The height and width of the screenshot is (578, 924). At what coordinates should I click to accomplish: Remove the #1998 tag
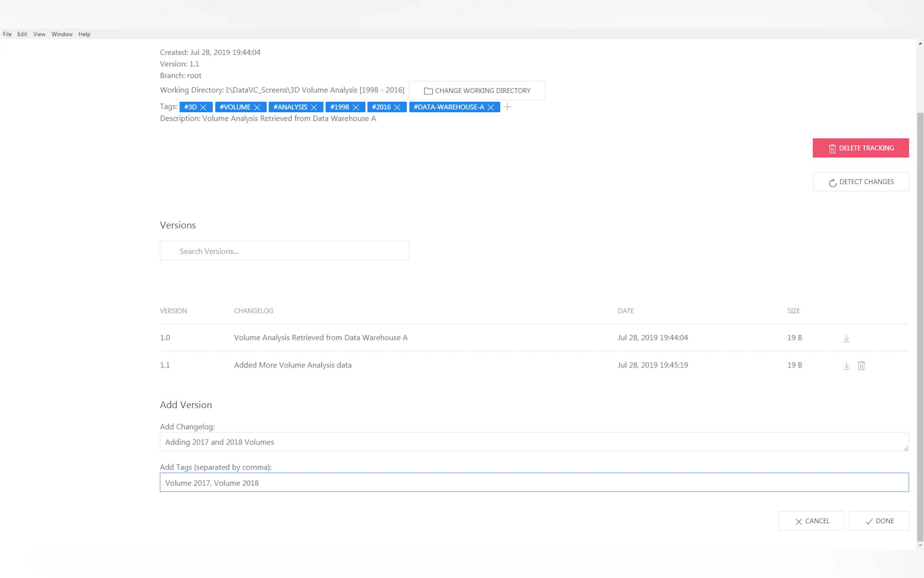pos(356,107)
